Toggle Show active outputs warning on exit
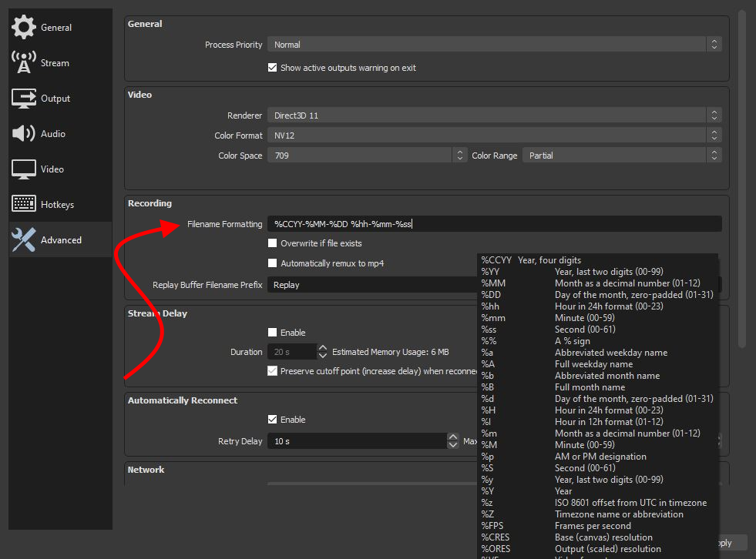Viewport: 756px width, 559px height. (272, 68)
